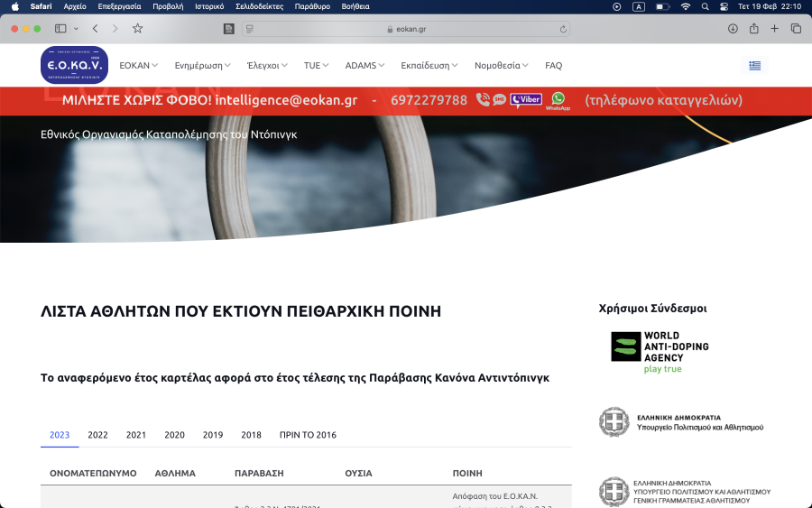Open the Safari share icon

click(753, 29)
